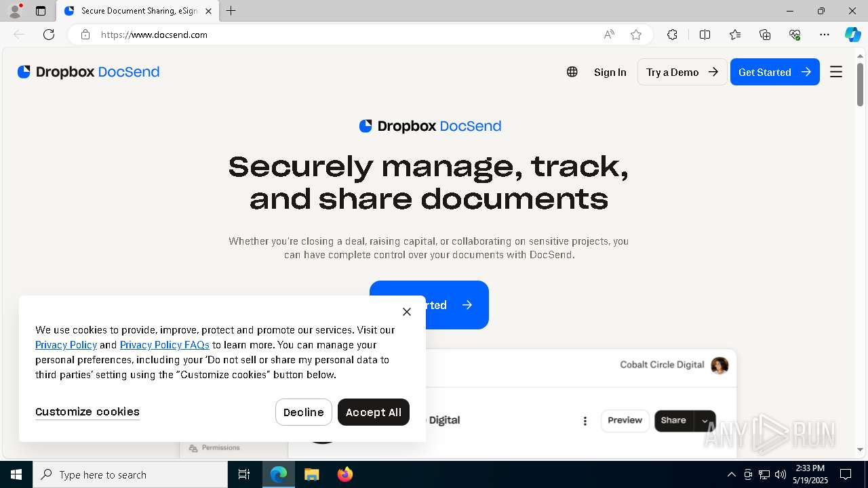
Task: View site information lock icon
Action: (85, 35)
